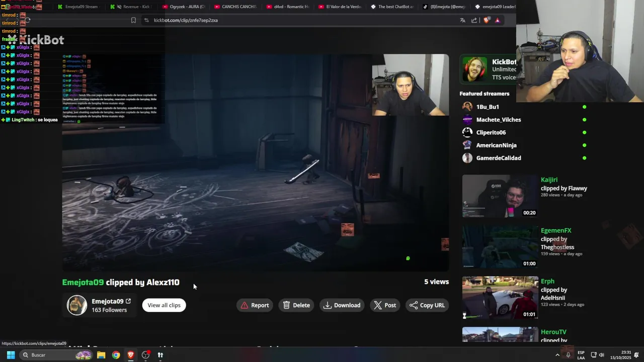Switch to d4vd - Romantic tab
This screenshot has width=644, height=362.
pos(287,7)
